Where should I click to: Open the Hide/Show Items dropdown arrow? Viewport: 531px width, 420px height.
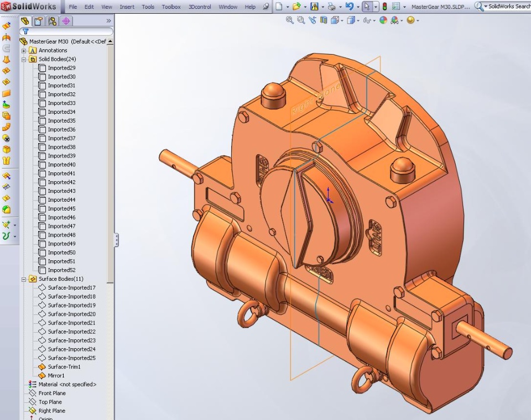click(374, 20)
